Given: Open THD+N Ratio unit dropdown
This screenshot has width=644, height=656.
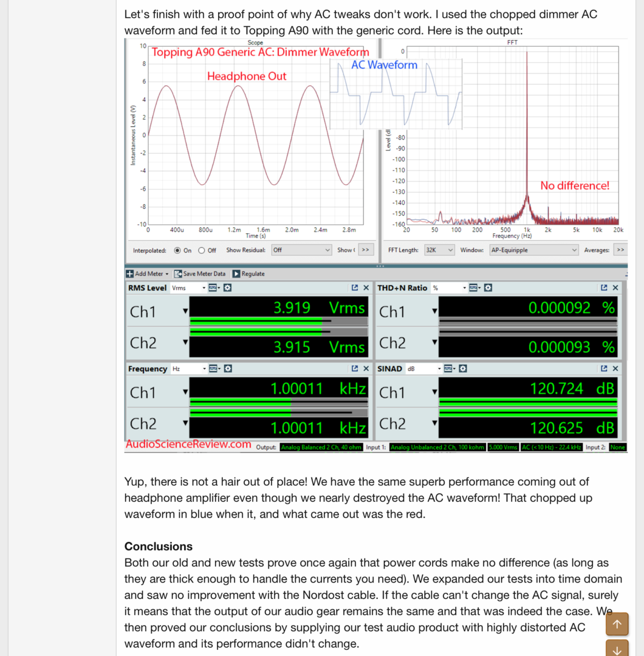Looking at the screenshot, I should [450, 288].
